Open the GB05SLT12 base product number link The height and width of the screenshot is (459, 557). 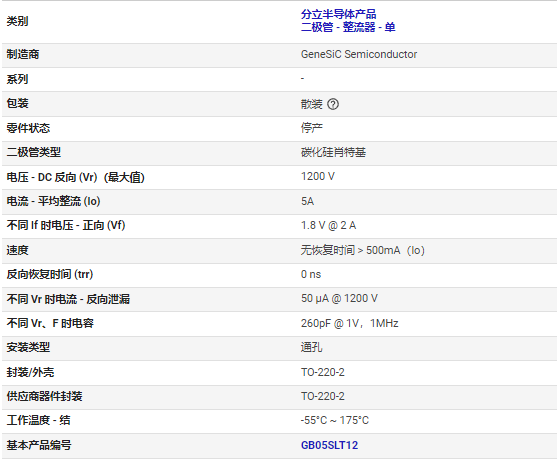click(x=329, y=445)
